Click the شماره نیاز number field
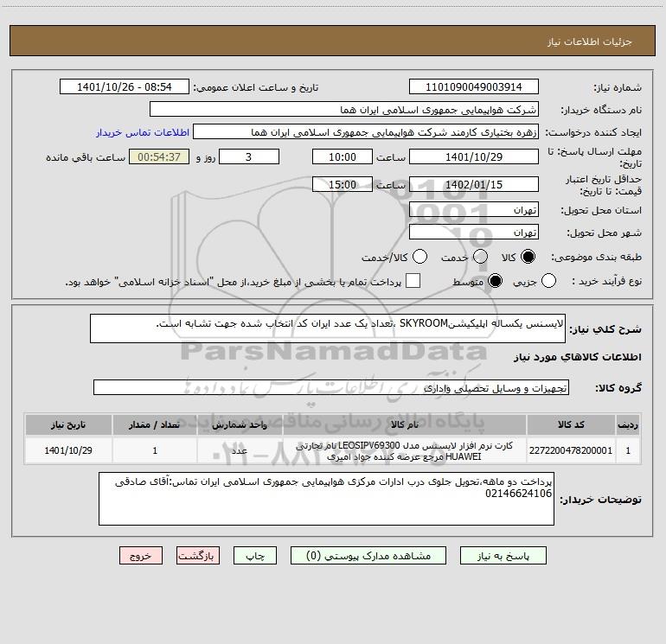Viewport: 666px width, 644px height. pos(473,87)
